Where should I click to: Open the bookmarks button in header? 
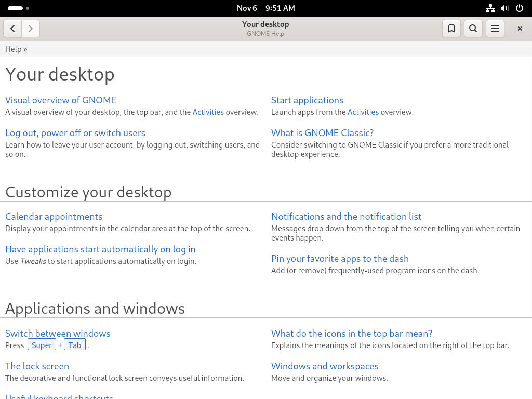[x=451, y=29]
